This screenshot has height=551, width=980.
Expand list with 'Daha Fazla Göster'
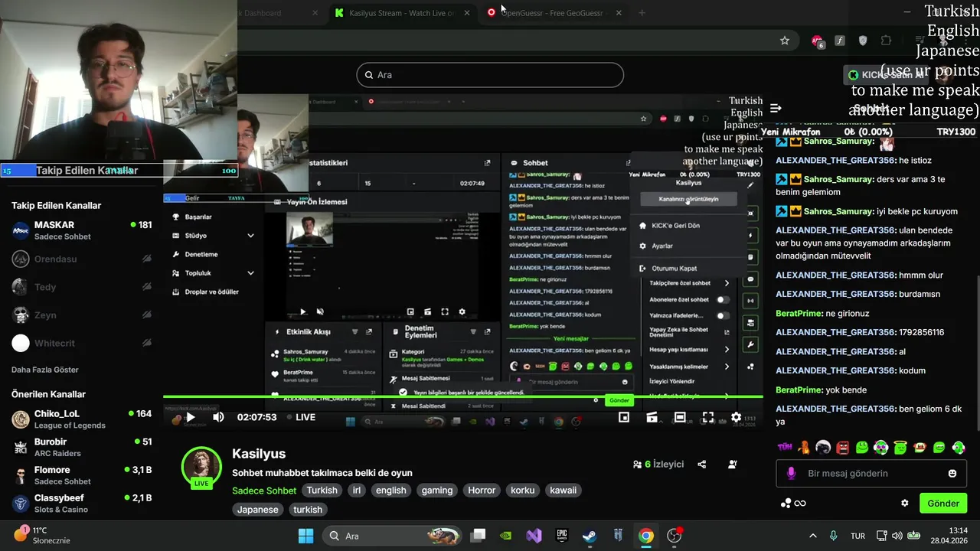click(x=45, y=370)
